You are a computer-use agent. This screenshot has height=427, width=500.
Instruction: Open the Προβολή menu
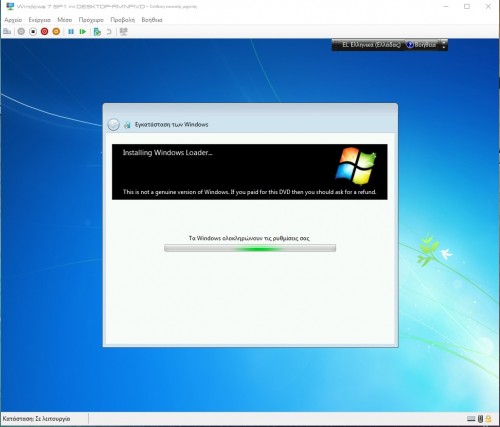click(122, 20)
